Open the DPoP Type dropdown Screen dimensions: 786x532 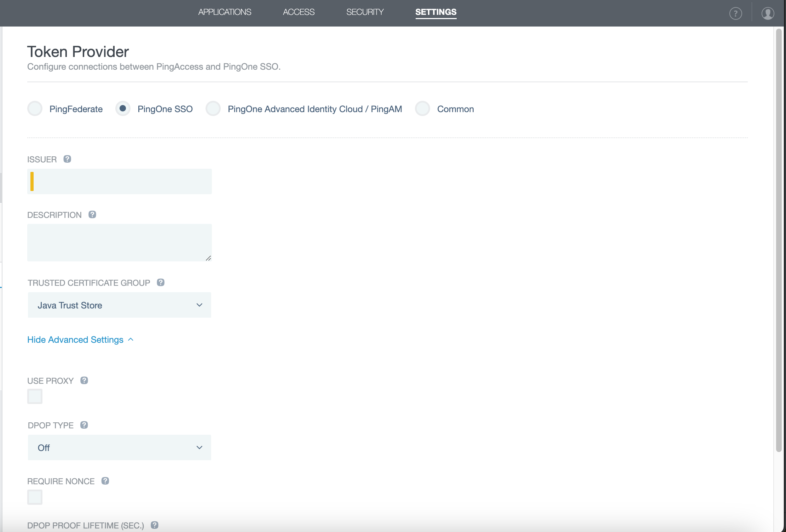point(120,447)
